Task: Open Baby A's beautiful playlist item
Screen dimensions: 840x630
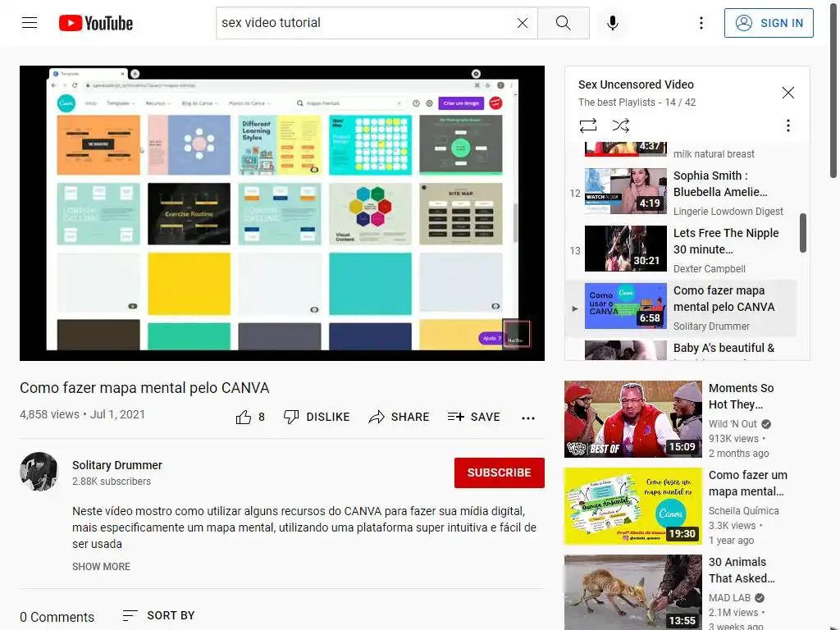Action: click(682, 349)
